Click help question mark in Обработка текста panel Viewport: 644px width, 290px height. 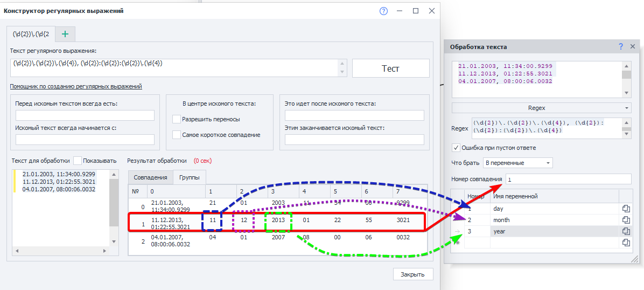tap(621, 47)
